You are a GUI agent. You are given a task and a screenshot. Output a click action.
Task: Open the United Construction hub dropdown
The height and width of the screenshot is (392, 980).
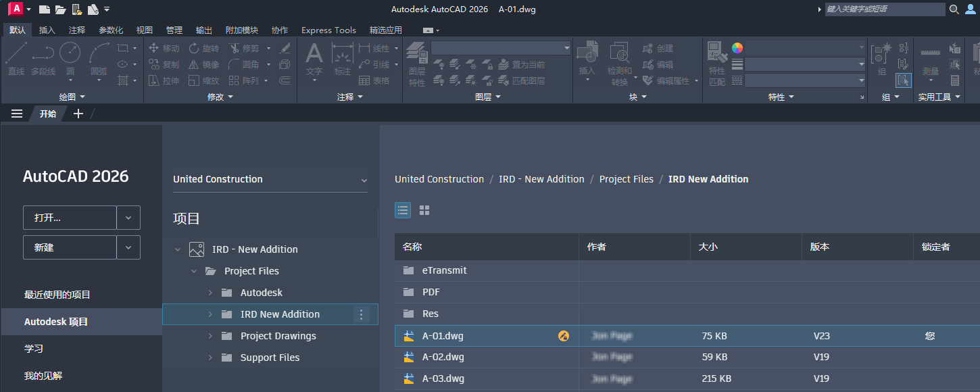(x=270, y=180)
